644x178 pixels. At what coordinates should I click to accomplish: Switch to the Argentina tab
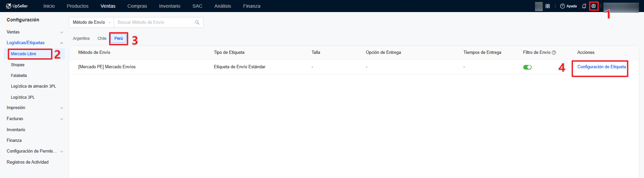[81, 38]
